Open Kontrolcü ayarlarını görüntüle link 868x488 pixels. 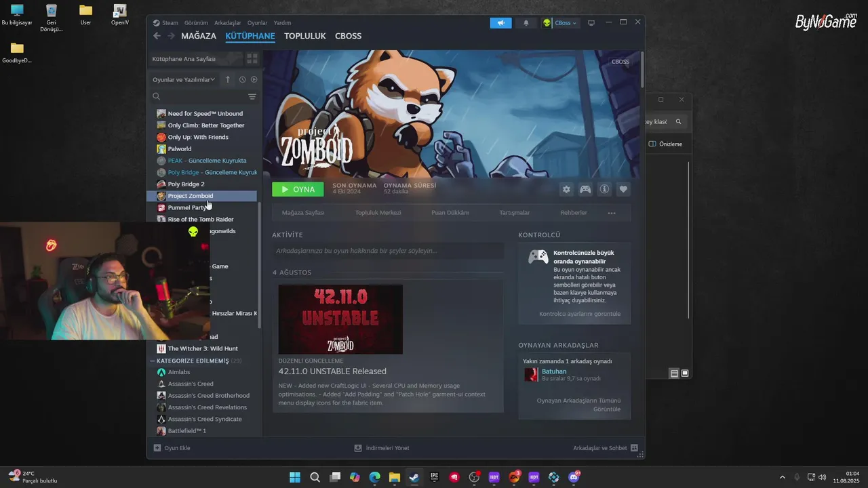pyautogui.click(x=580, y=314)
